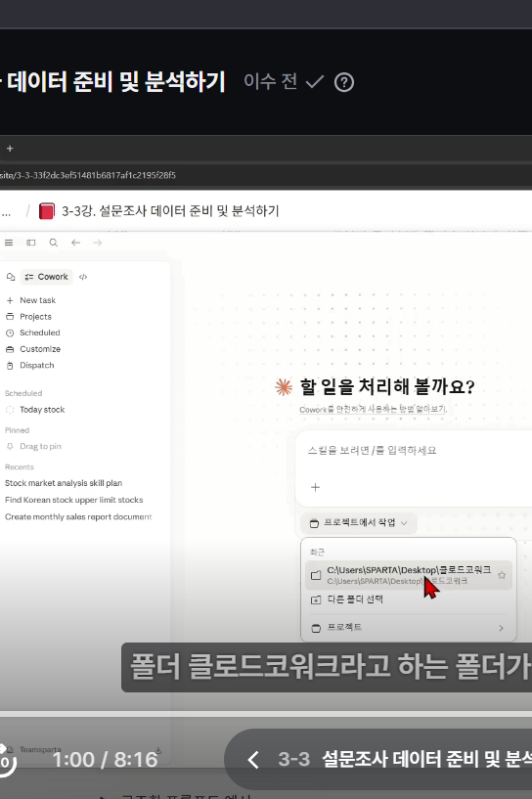Screen dimensions: 532x799
Task: Go to previous lesson chevron
Action: 252,760
